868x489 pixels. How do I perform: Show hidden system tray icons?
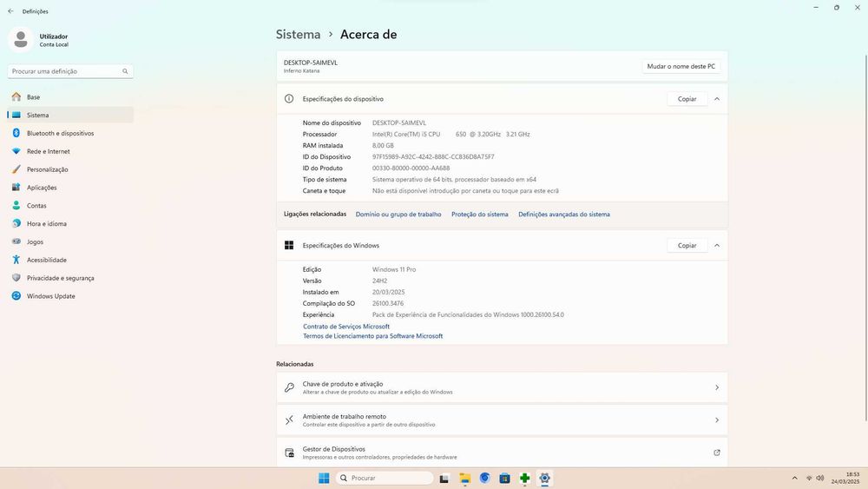tap(795, 478)
